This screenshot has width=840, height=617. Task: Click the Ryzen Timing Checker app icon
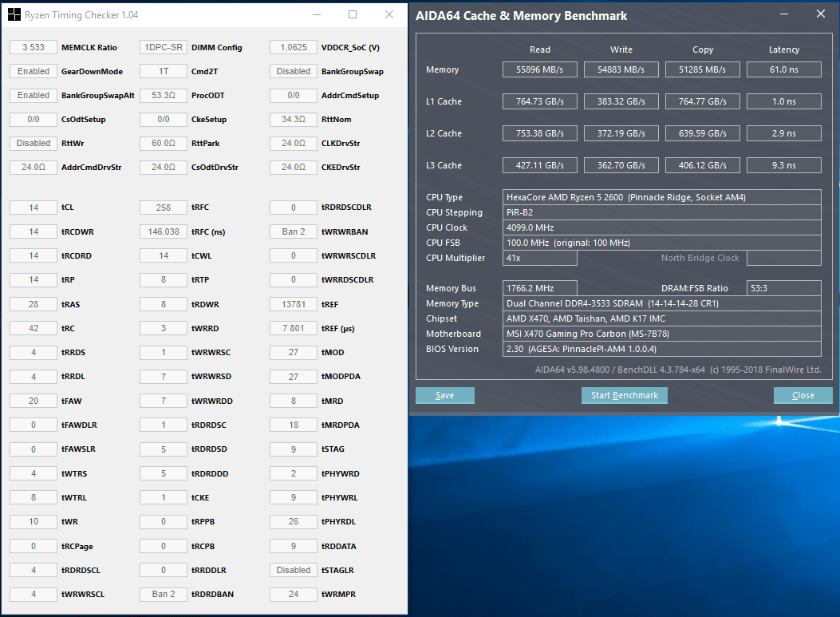click(14, 15)
